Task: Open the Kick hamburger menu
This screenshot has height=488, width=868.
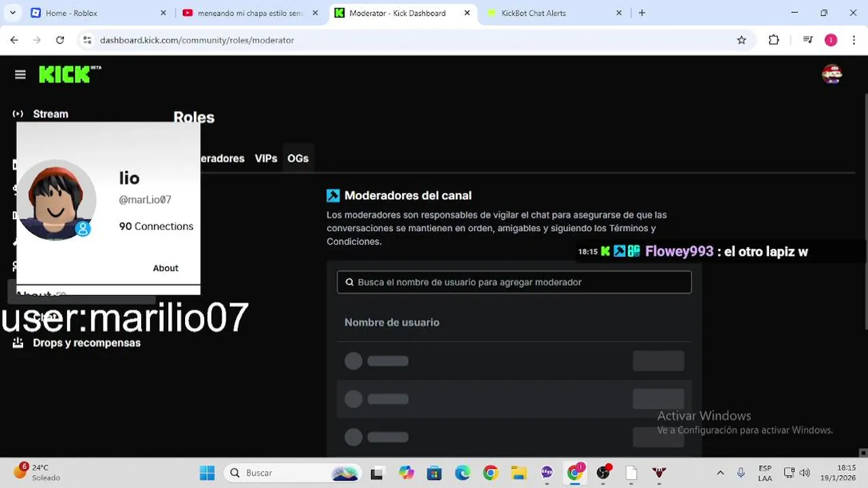Action: [x=20, y=75]
